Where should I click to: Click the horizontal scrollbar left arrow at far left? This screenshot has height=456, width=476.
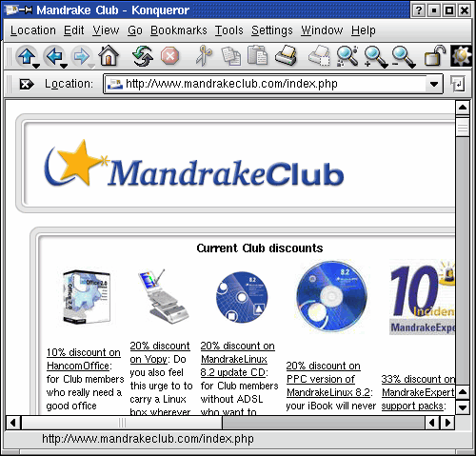click(12, 423)
